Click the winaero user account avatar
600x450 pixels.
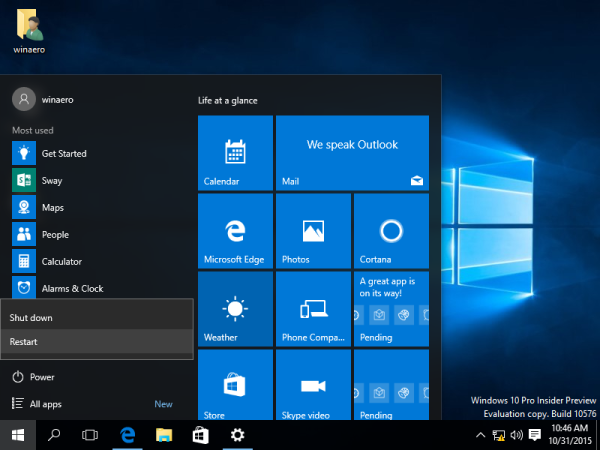(24, 99)
